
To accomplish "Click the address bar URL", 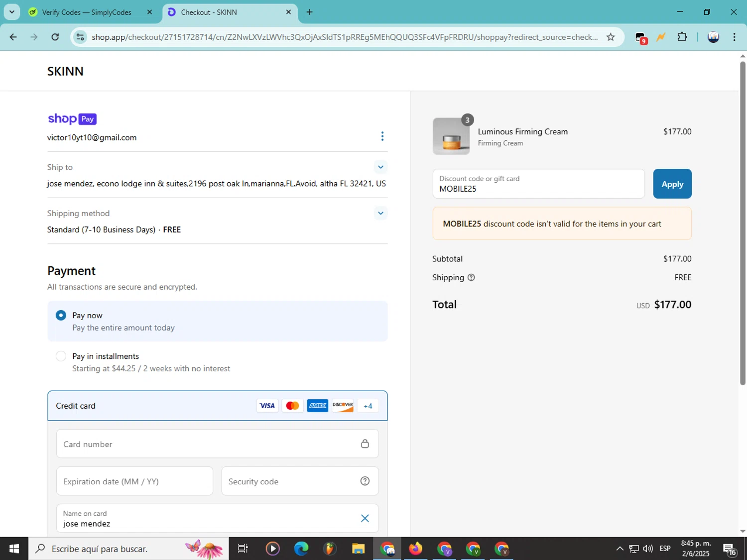I will [345, 37].
